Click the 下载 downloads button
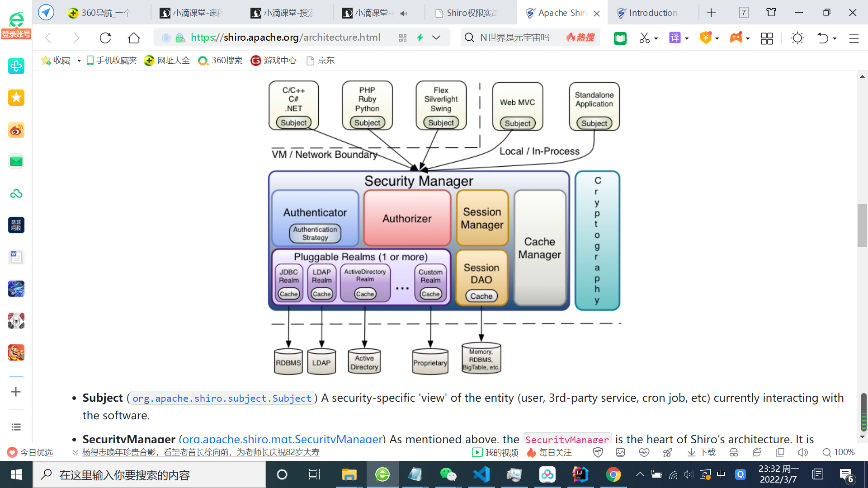The width and height of the screenshot is (868, 488). (x=702, y=452)
